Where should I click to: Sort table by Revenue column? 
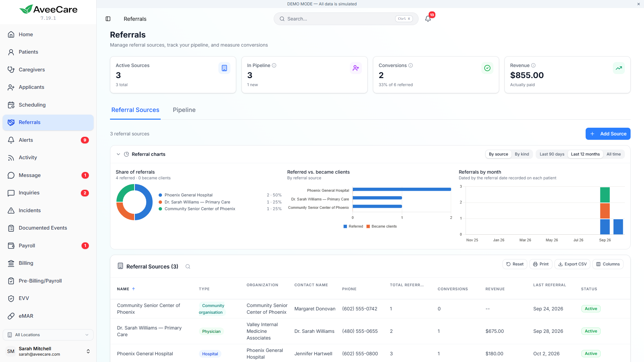[495, 289]
